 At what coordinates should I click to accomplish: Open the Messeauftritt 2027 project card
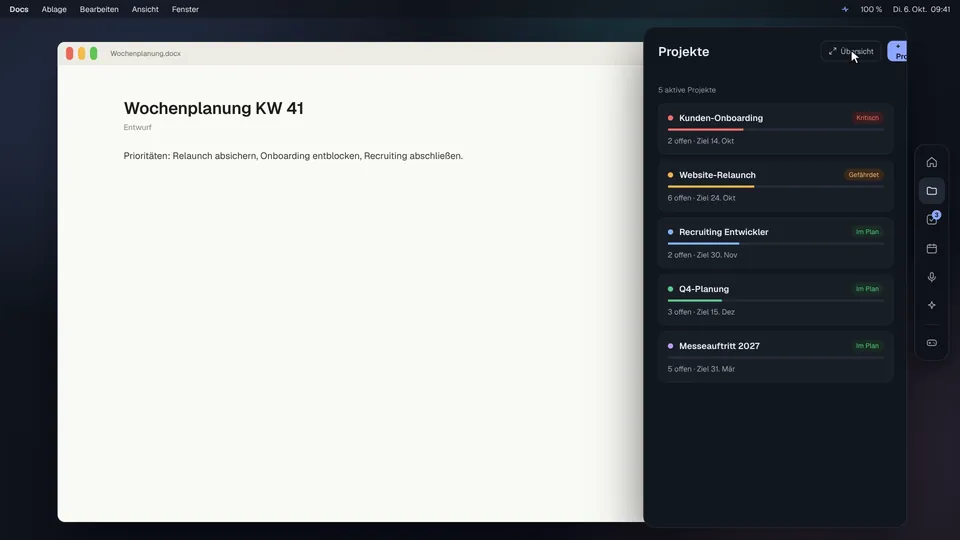(x=776, y=356)
